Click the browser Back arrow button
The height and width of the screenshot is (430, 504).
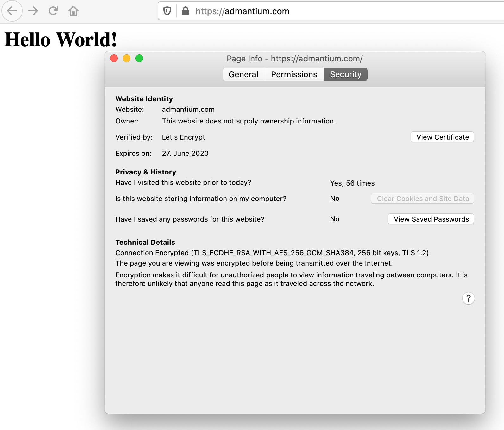point(12,11)
